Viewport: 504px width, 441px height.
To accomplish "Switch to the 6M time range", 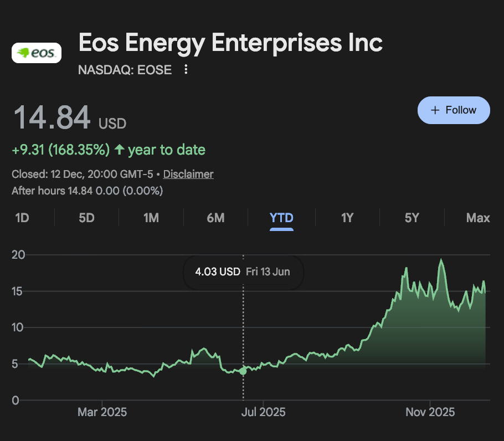I will coord(215,218).
